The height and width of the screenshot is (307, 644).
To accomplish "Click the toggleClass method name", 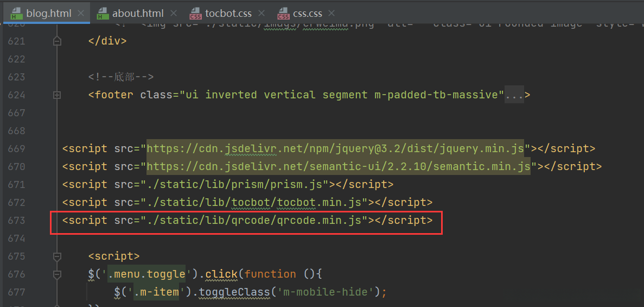I will pyautogui.click(x=234, y=292).
